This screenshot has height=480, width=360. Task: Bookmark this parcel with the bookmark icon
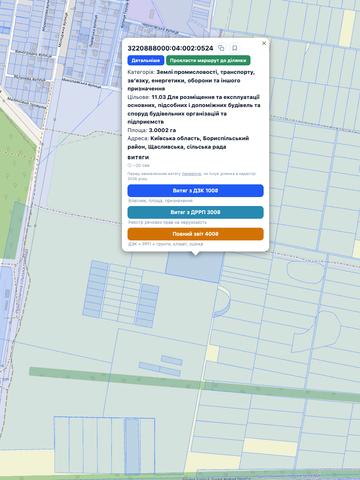point(235,48)
